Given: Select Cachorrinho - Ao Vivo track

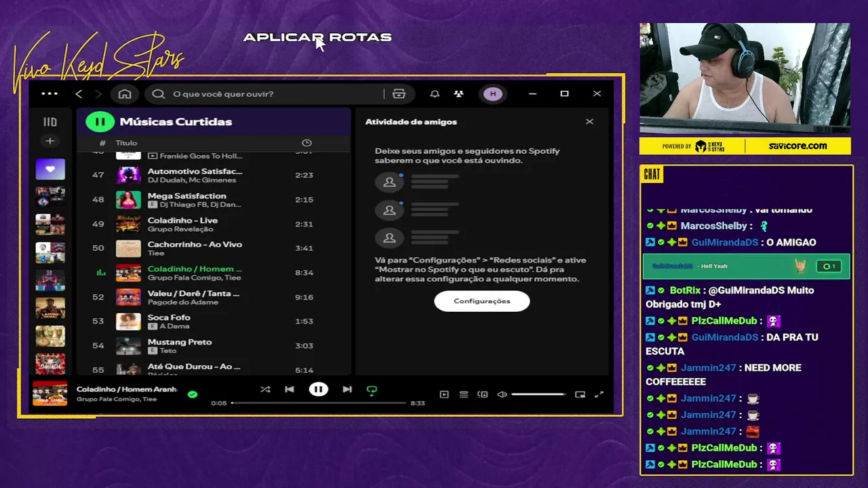Looking at the screenshot, I should click(214, 248).
